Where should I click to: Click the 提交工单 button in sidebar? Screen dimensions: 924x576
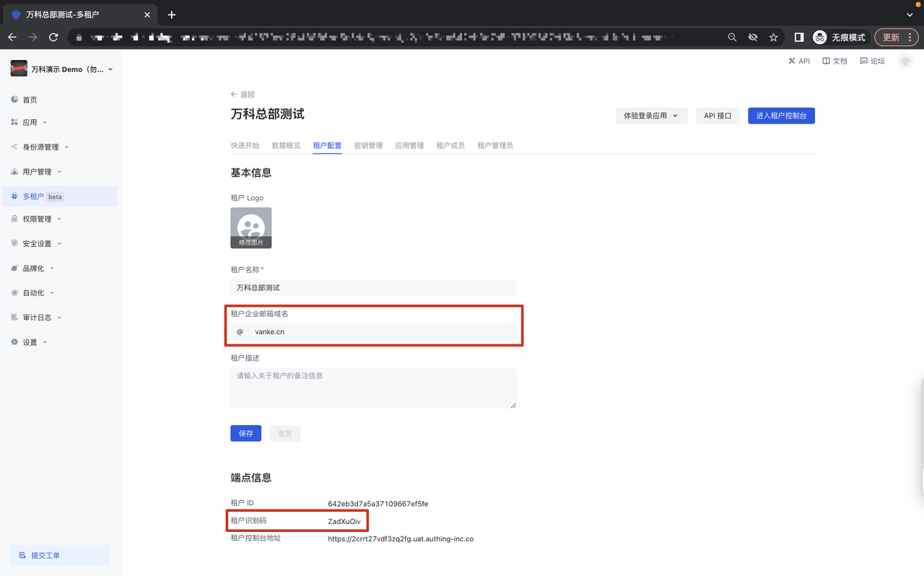(x=60, y=555)
